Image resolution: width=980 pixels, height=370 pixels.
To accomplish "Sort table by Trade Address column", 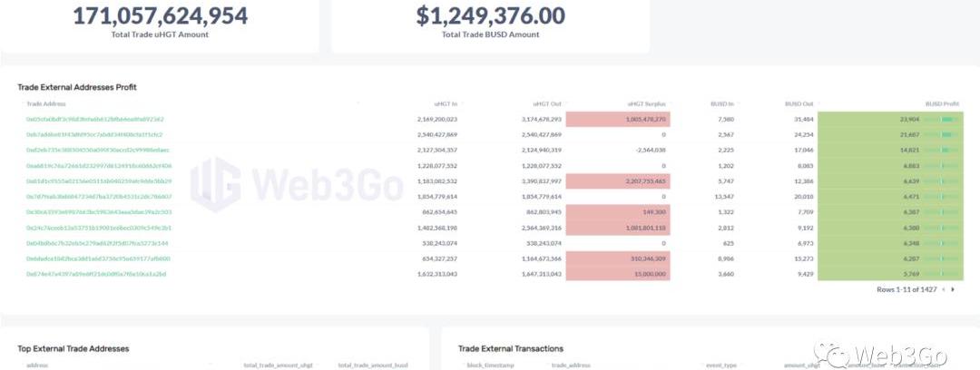I will 45,104.
